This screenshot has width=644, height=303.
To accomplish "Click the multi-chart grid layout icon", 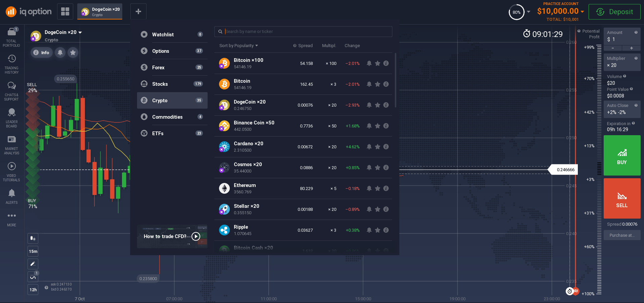I will (65, 11).
